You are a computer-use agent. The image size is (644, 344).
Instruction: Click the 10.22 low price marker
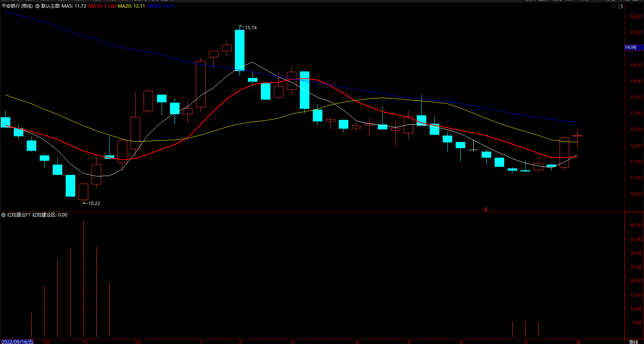coord(94,203)
